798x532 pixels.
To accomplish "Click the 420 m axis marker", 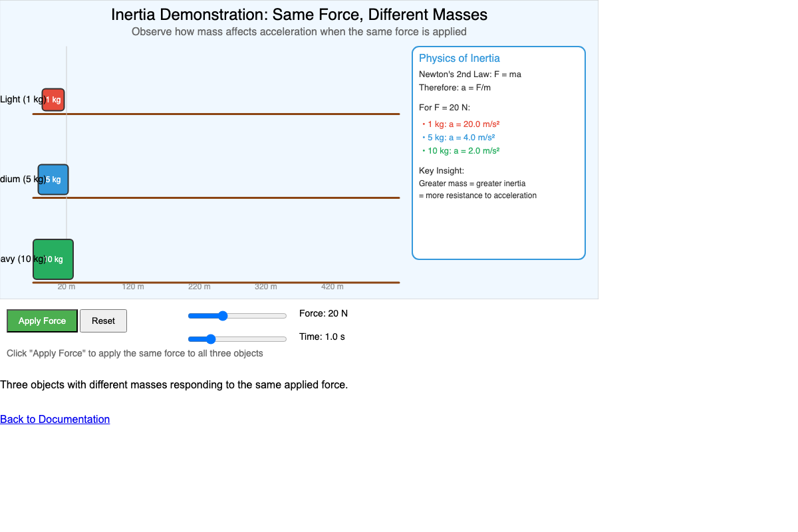I will 332,287.
